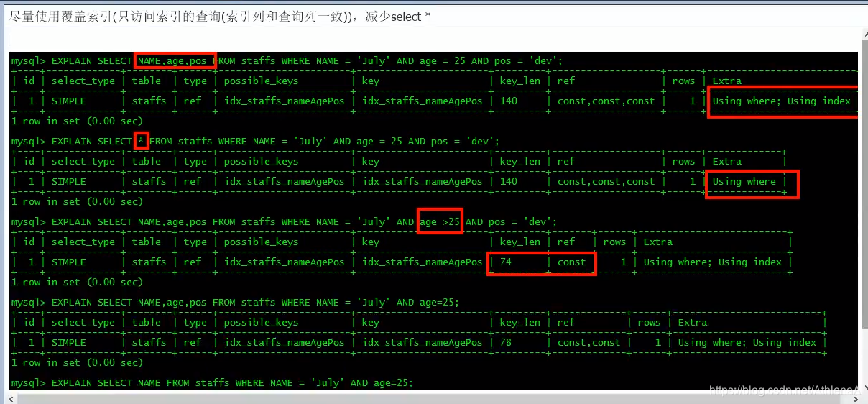Click key_len '140' in the SELECT * result

click(x=509, y=182)
